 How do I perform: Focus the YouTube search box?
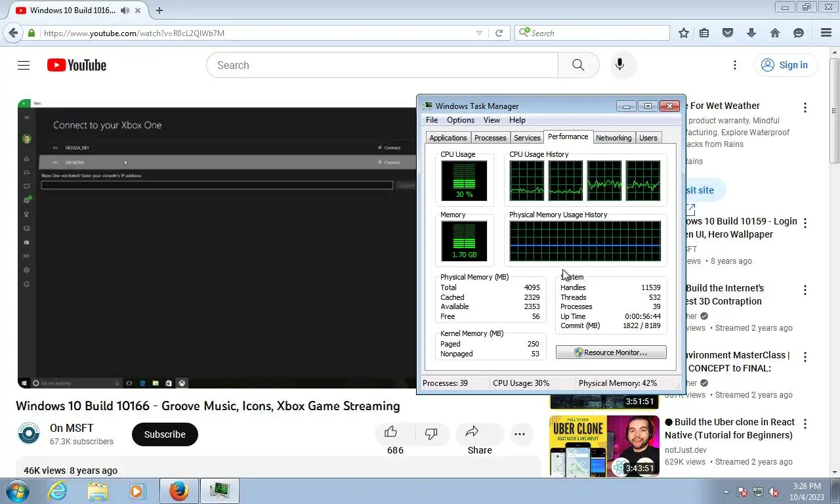click(x=382, y=65)
